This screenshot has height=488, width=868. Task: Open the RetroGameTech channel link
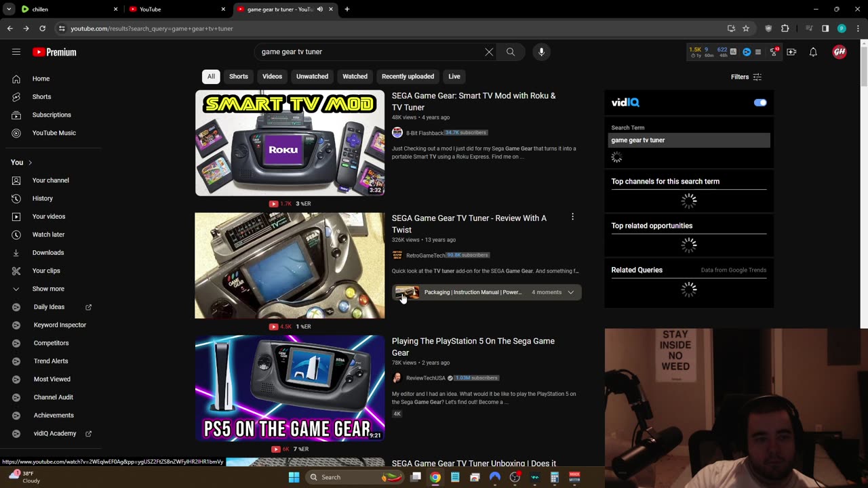(x=425, y=256)
